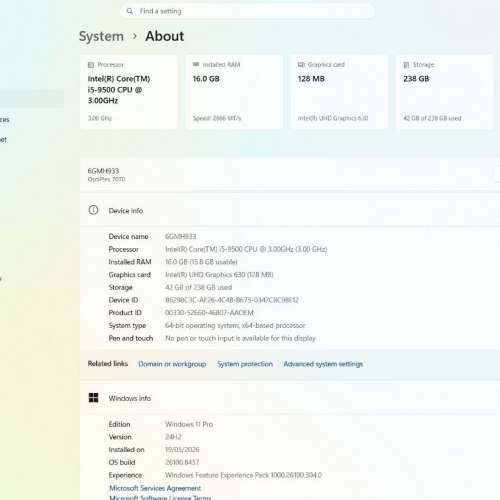Image resolution: width=500 pixels, height=500 pixels.
Task: Open System protection link
Action: (245, 364)
